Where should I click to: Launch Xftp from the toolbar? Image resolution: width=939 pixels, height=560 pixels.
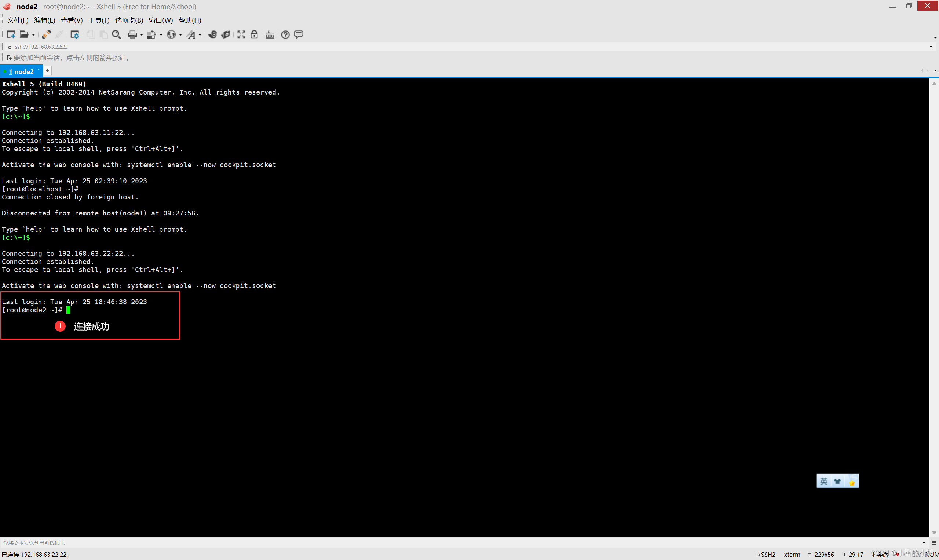click(x=213, y=35)
